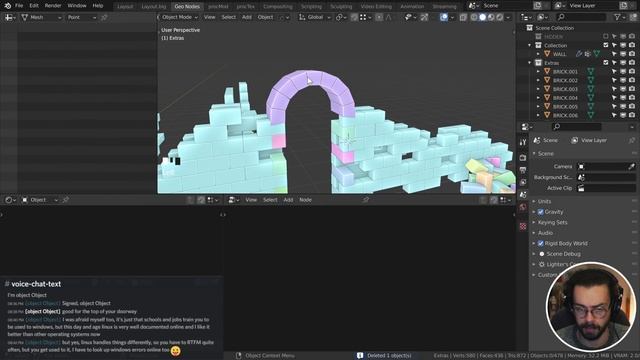This screenshot has width=640, height=360.
Task: Toggle the Extras collection exclude checkbox
Action: tap(606, 63)
